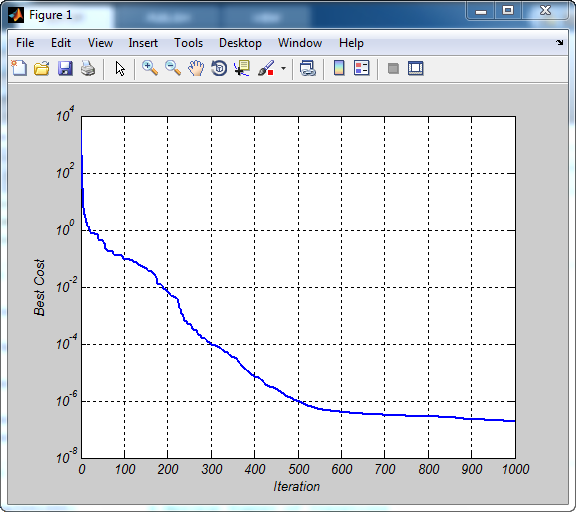
Task: Activate the Zoom Out magnifier tool
Action: pyautogui.click(x=173, y=68)
